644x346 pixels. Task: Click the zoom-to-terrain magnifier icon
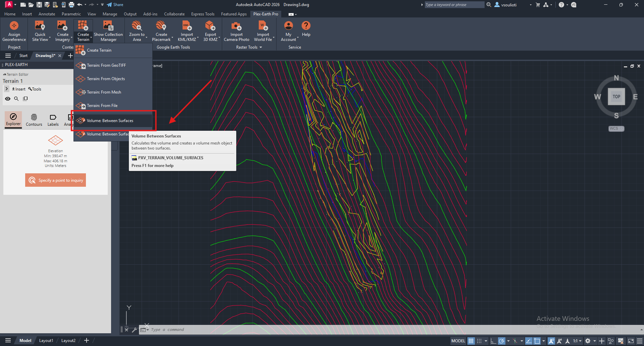point(16,99)
